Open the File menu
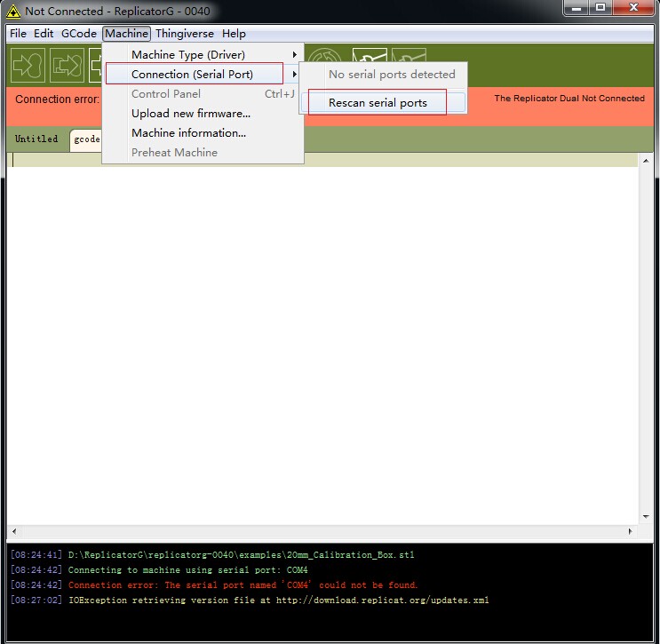The height and width of the screenshot is (644, 660). pyautogui.click(x=18, y=33)
